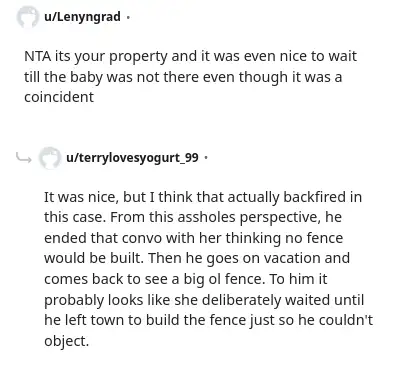Click the word 'perspective' in the reply

(x=280, y=218)
